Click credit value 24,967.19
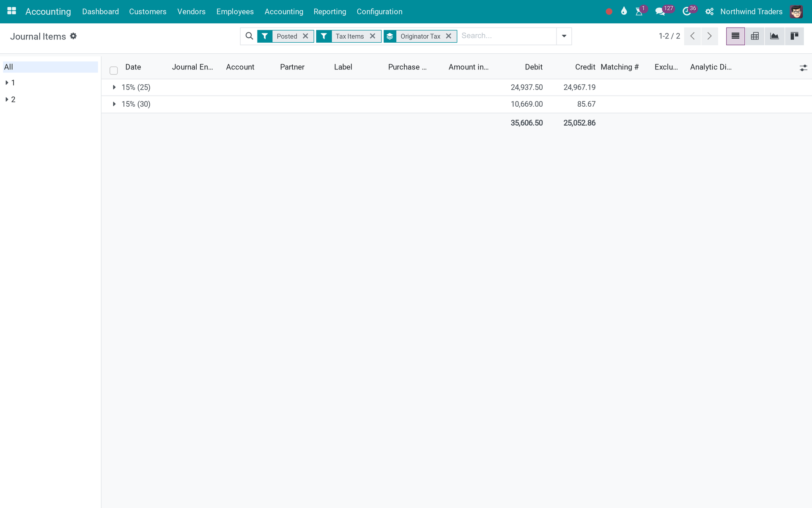Viewport: 812px width, 508px height. click(x=579, y=87)
